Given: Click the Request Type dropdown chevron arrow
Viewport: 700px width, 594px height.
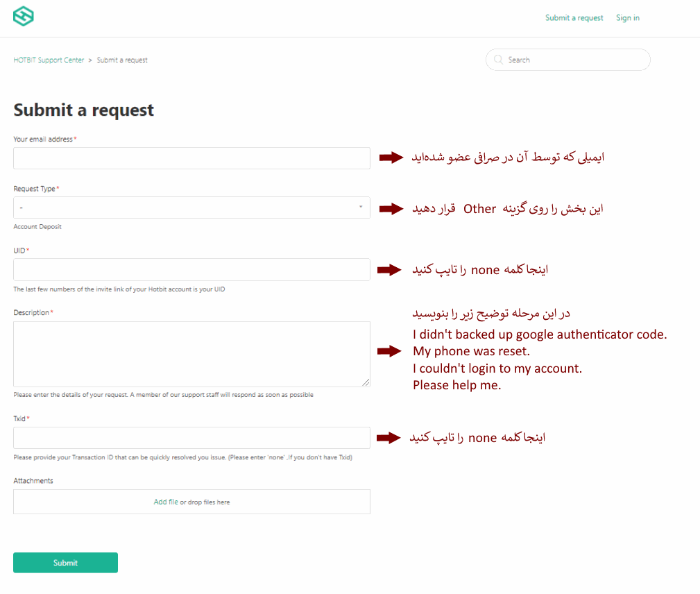Looking at the screenshot, I should click(x=361, y=207).
